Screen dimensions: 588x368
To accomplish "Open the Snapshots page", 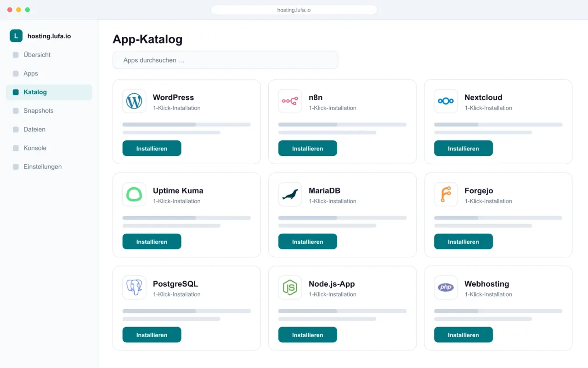I will (49, 111).
